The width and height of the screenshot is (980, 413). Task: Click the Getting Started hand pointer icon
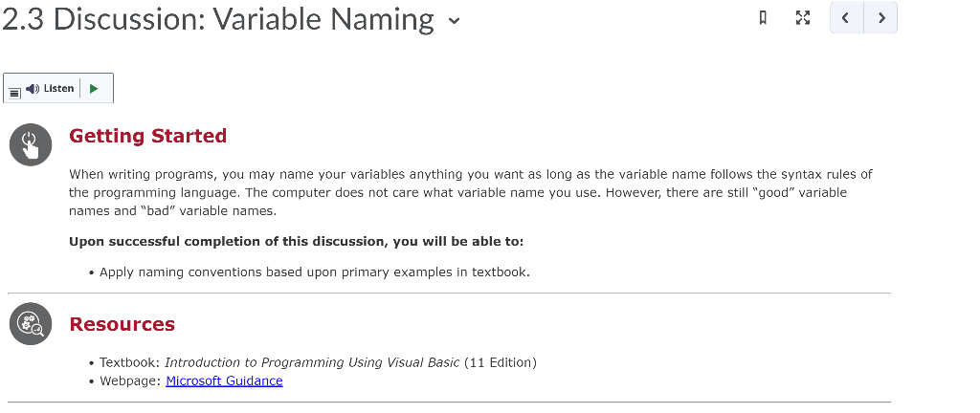[x=31, y=144]
